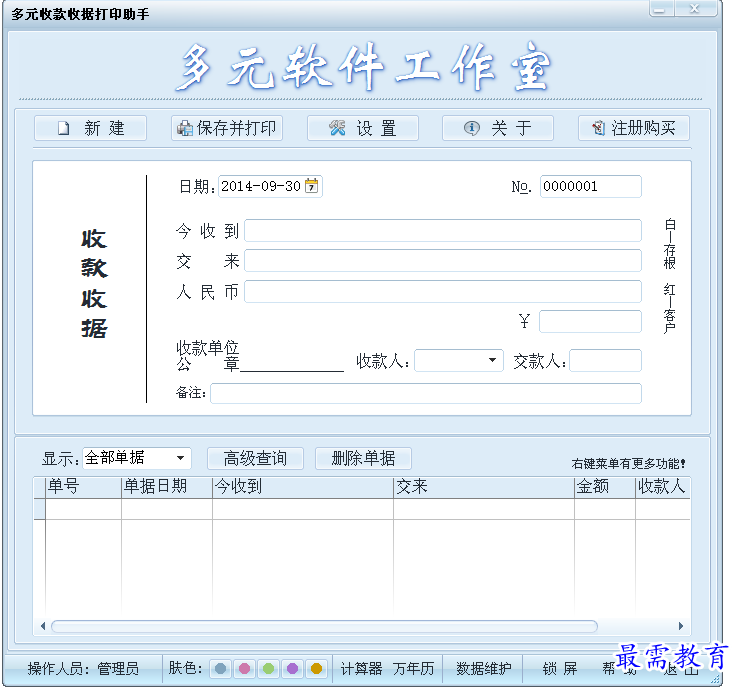Open the 计算器 calculator

coord(361,668)
